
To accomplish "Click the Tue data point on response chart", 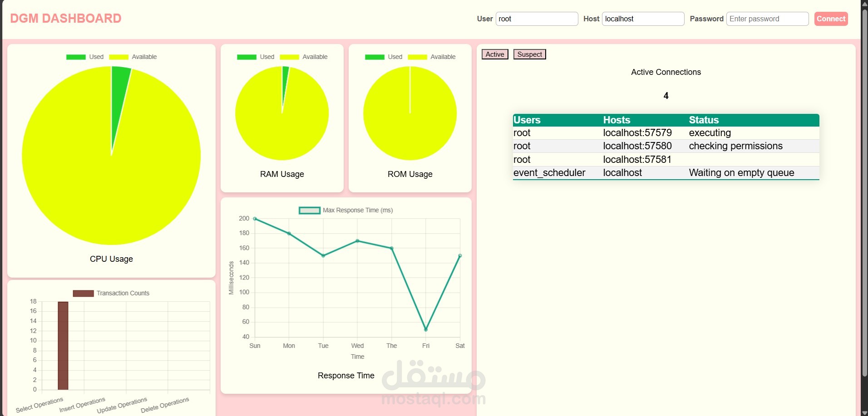I will (323, 256).
